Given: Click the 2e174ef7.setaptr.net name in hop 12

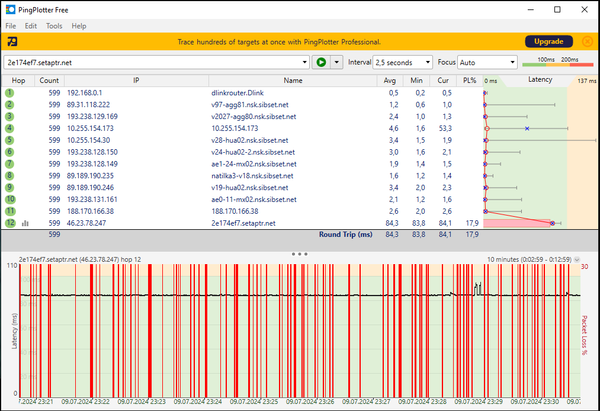Looking at the screenshot, I should [243, 223].
